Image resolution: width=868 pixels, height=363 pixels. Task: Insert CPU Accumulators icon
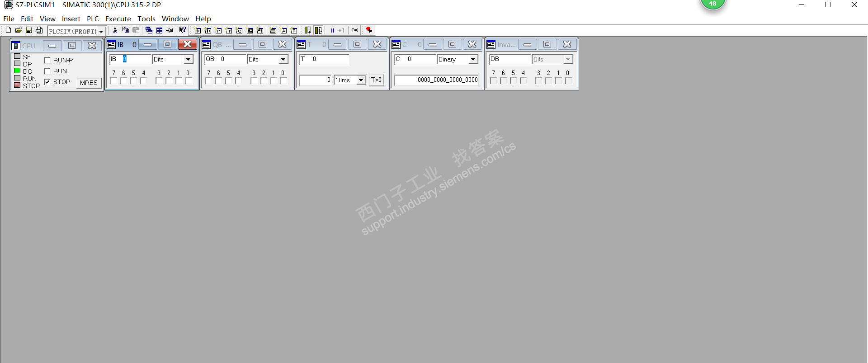pos(283,30)
